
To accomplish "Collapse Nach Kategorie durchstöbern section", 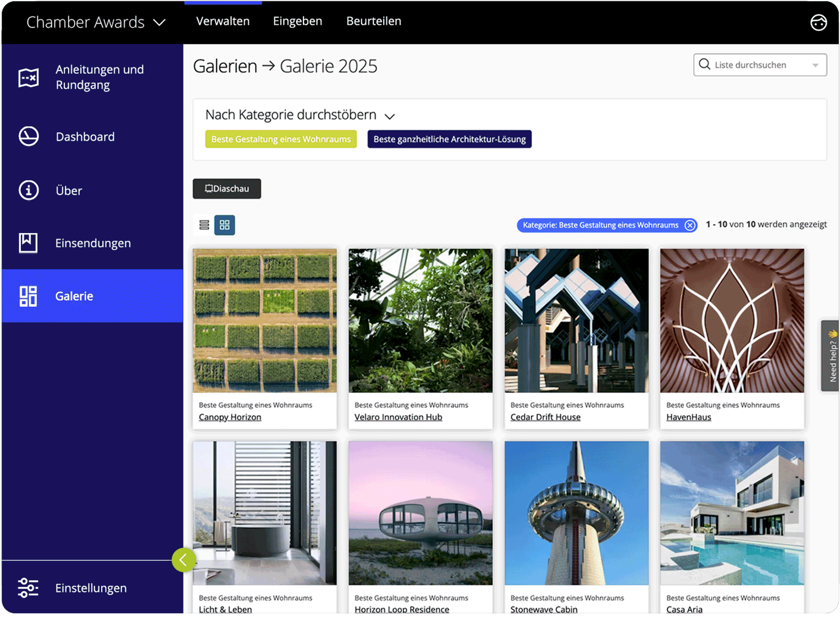I will (x=390, y=116).
